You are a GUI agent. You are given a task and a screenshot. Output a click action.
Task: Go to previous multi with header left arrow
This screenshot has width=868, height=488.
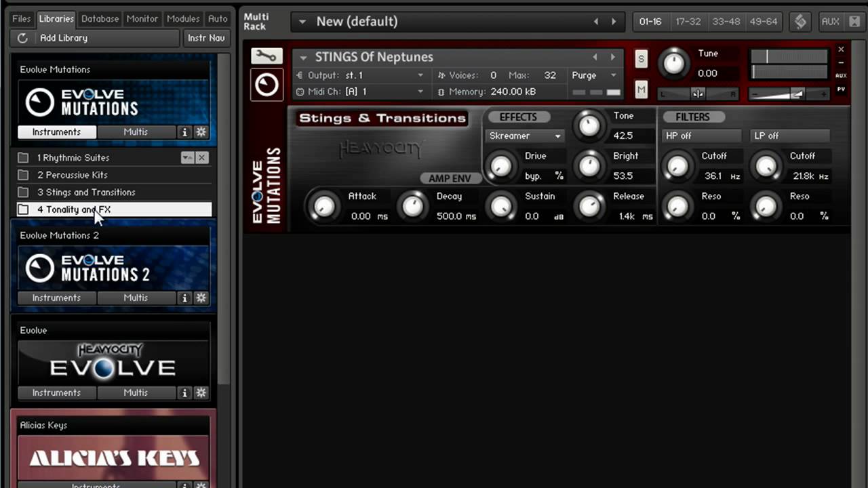596,22
